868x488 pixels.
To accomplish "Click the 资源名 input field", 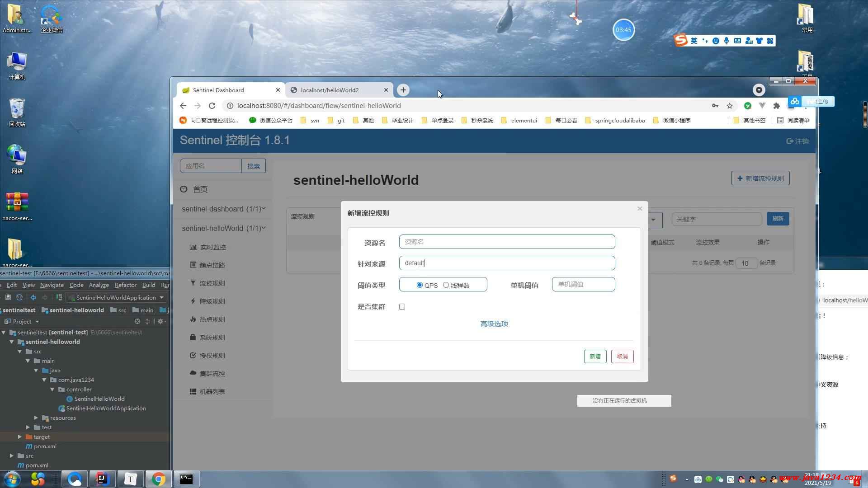I will pos(507,242).
